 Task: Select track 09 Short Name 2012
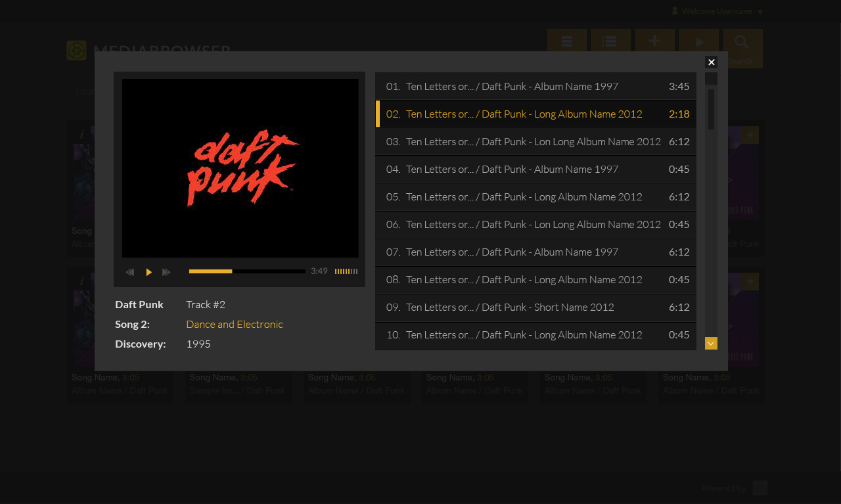pos(535,307)
